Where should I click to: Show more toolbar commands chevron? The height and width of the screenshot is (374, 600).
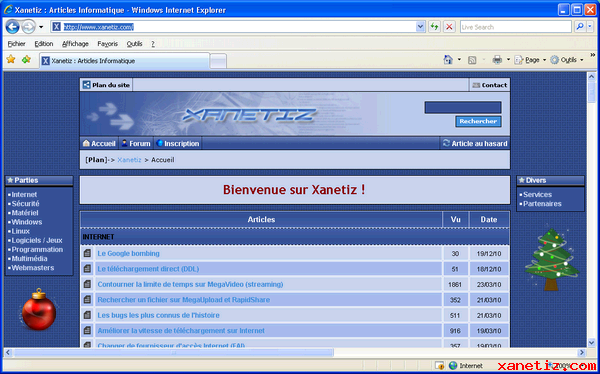593,56
